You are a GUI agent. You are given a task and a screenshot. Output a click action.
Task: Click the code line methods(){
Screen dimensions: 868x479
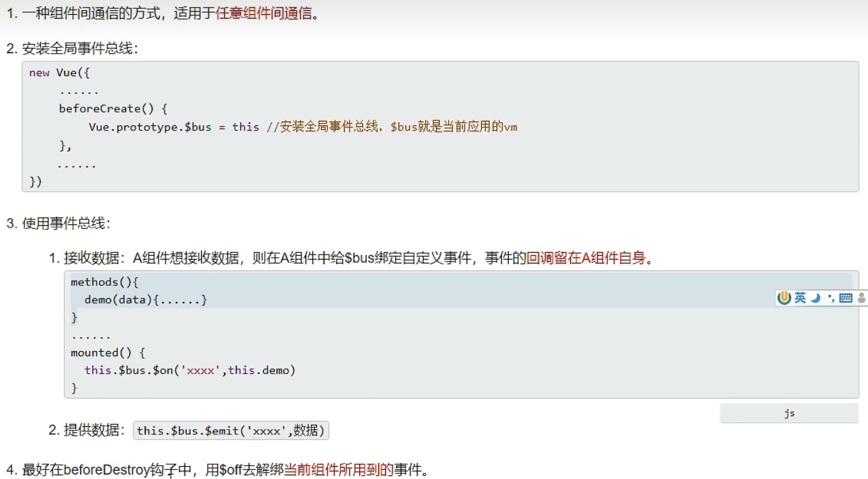(x=105, y=282)
